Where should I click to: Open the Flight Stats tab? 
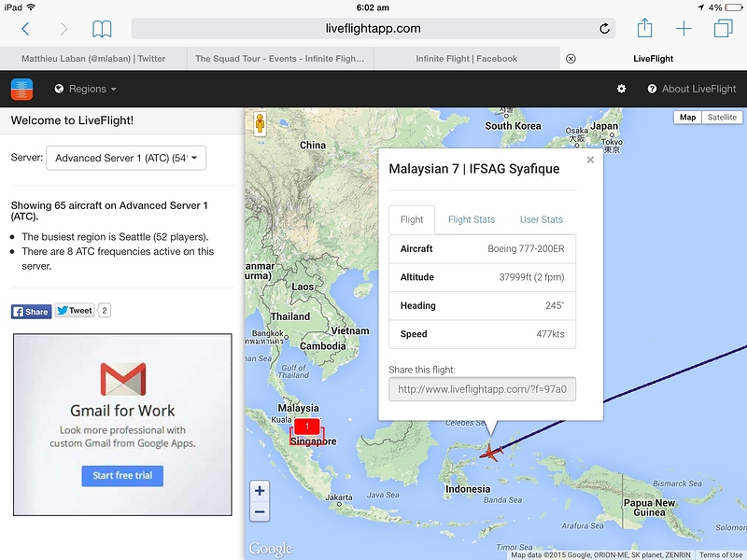tap(472, 219)
